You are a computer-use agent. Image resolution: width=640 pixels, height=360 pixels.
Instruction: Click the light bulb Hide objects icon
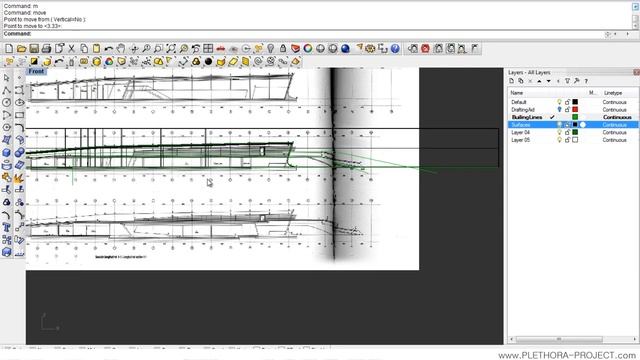(271, 49)
